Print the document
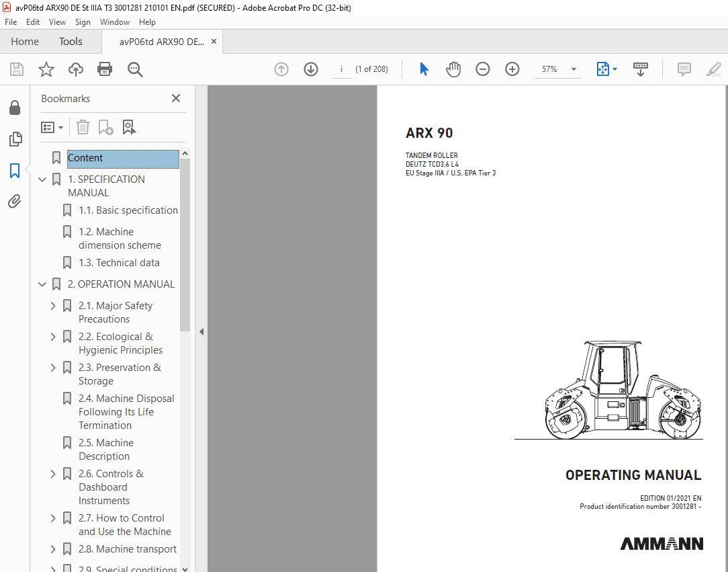Screen dimensions: 728x572 [x=105, y=69]
